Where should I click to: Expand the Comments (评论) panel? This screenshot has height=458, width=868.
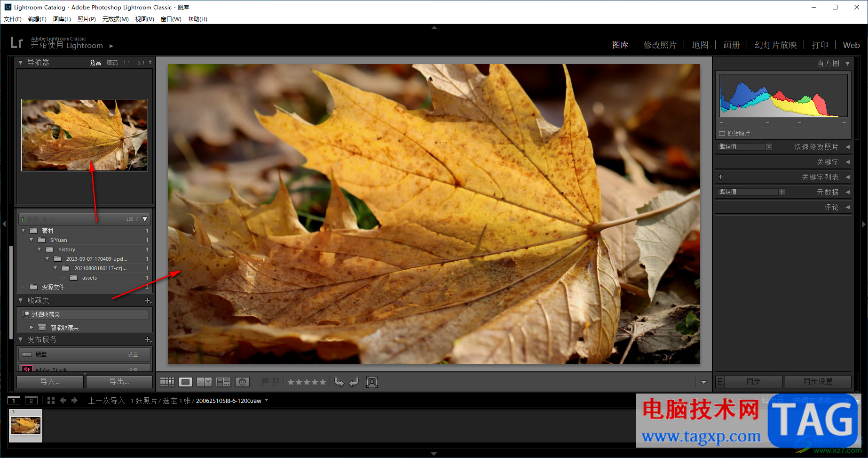click(847, 207)
